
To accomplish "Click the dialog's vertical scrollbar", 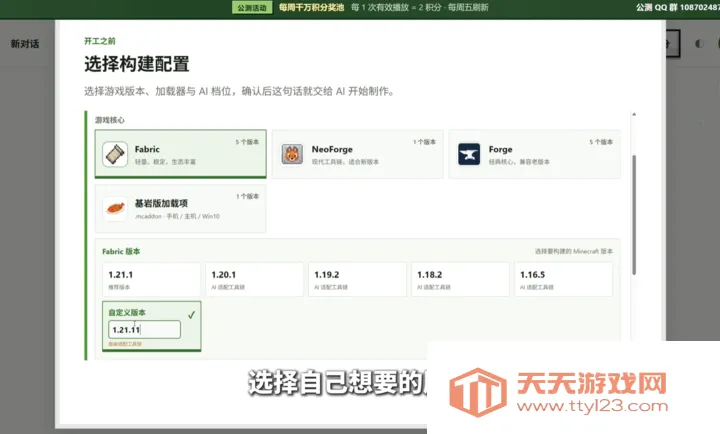I will 634,215.
